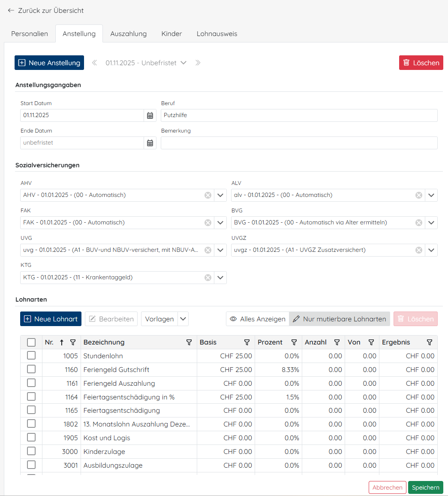Check the Stundenlohn row checkbox

point(31,356)
